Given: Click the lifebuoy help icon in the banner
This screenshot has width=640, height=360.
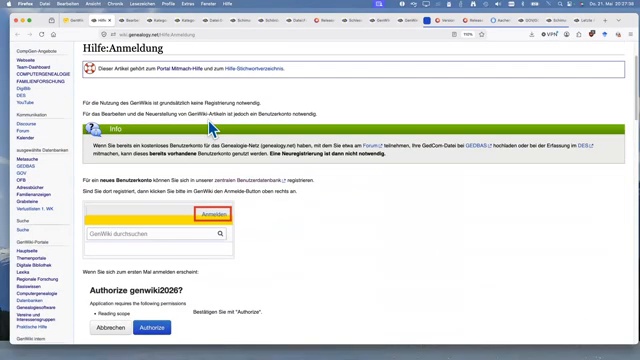Looking at the screenshot, I should click(90, 69).
